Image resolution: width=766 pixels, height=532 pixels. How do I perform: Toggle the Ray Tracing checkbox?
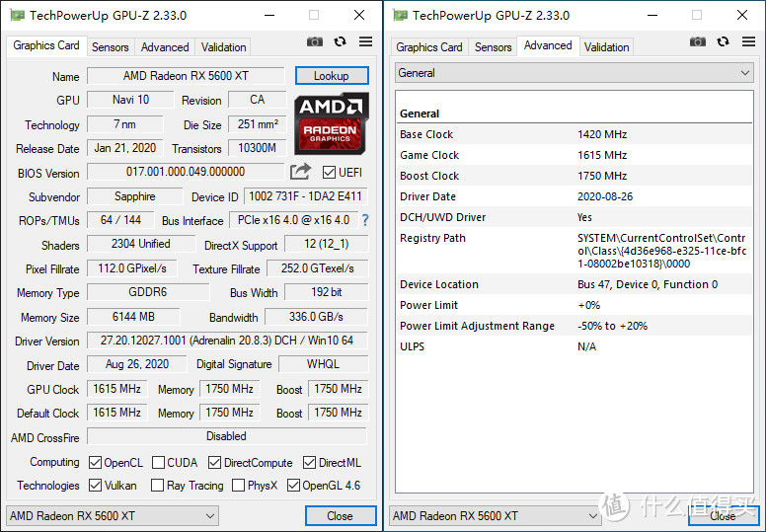(157, 485)
